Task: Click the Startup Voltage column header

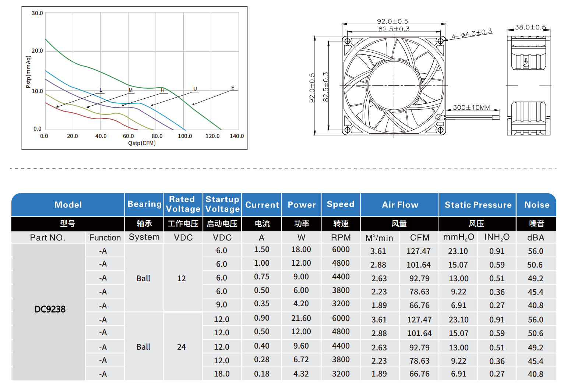Action: click(222, 204)
